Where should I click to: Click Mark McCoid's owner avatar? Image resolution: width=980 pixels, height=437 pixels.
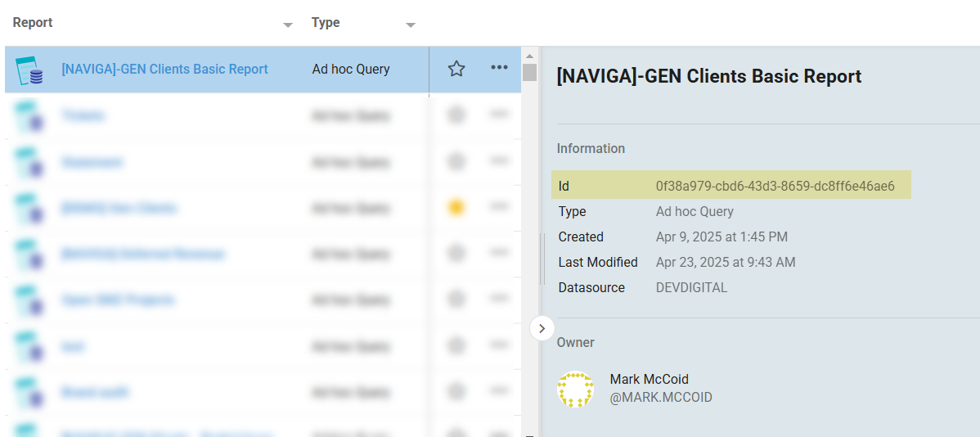pyautogui.click(x=574, y=390)
